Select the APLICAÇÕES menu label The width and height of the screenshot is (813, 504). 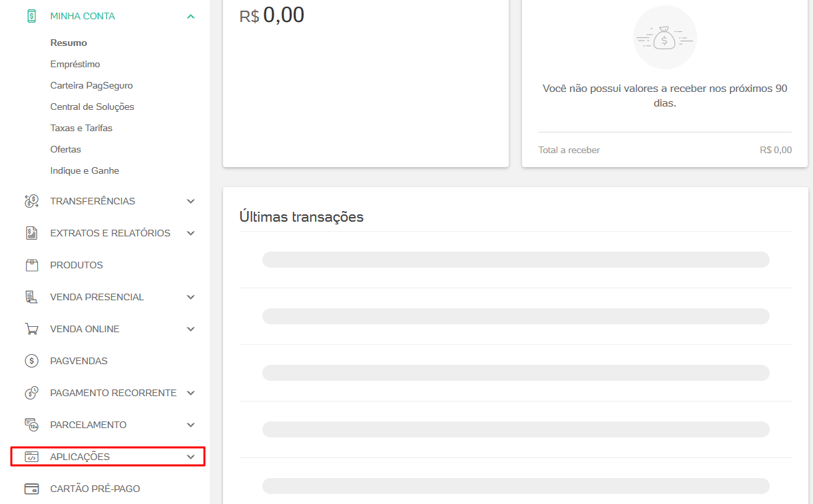tap(80, 457)
